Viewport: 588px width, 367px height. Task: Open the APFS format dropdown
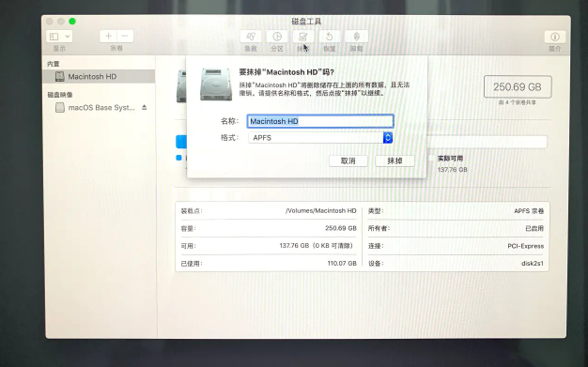pyautogui.click(x=320, y=138)
